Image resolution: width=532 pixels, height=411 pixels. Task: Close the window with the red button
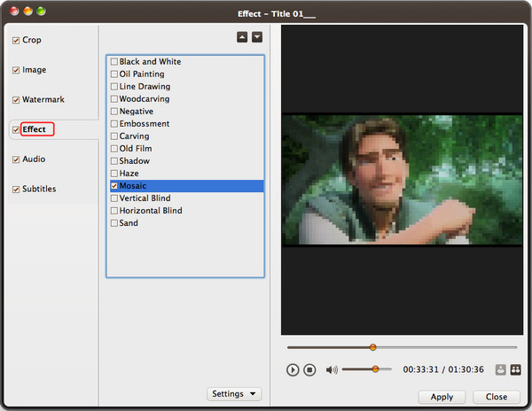(14, 12)
